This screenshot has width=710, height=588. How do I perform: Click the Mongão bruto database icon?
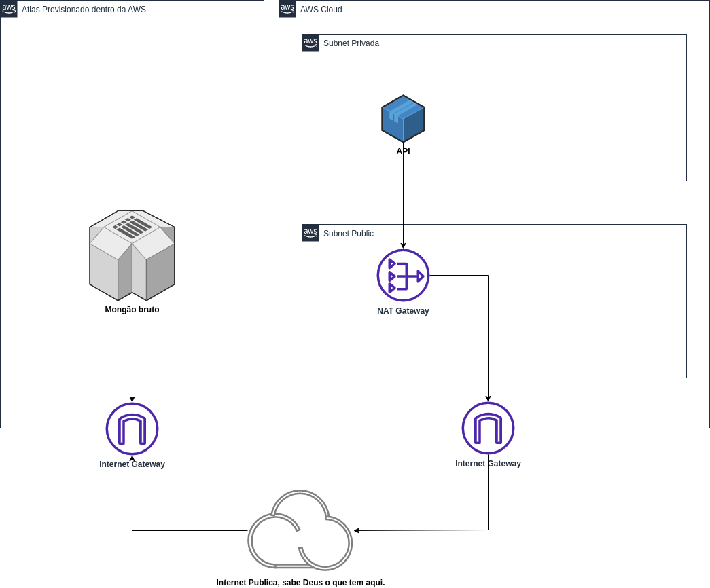coord(132,255)
